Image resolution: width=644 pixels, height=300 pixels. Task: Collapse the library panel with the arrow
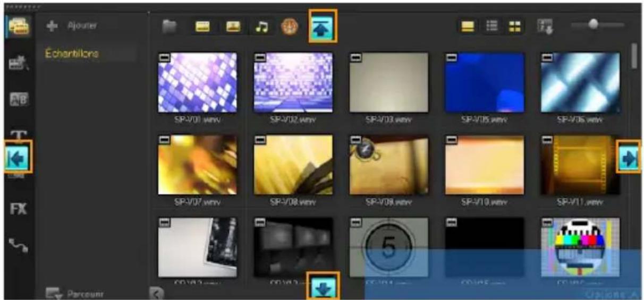coord(156,294)
